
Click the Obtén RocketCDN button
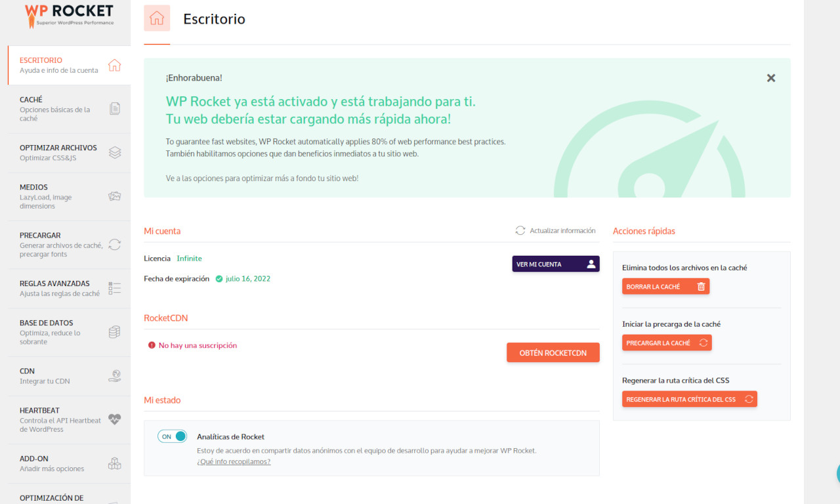coord(553,352)
